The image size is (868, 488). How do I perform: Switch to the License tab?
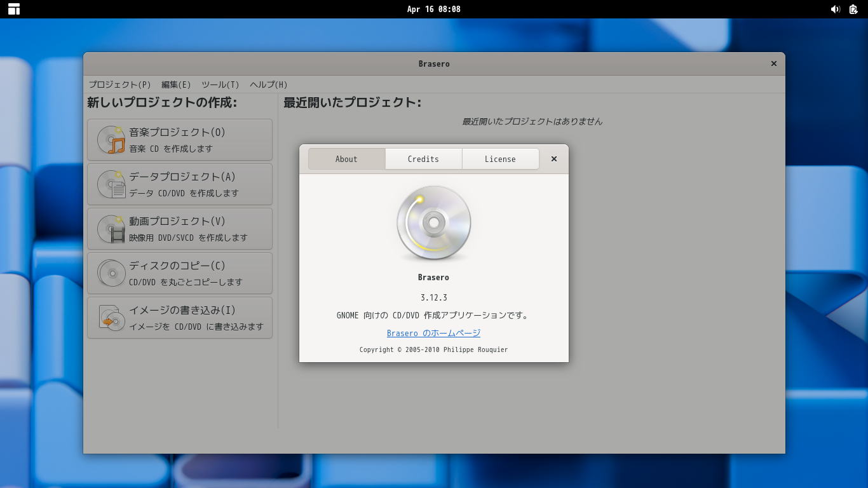501,159
